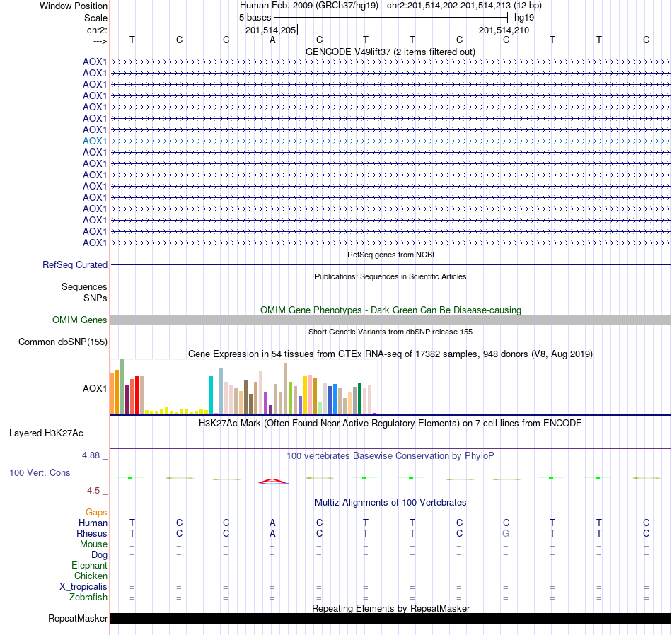
Task: Click 'Publications: Sequences in Scientific Articles' title
Action: [x=390, y=276]
